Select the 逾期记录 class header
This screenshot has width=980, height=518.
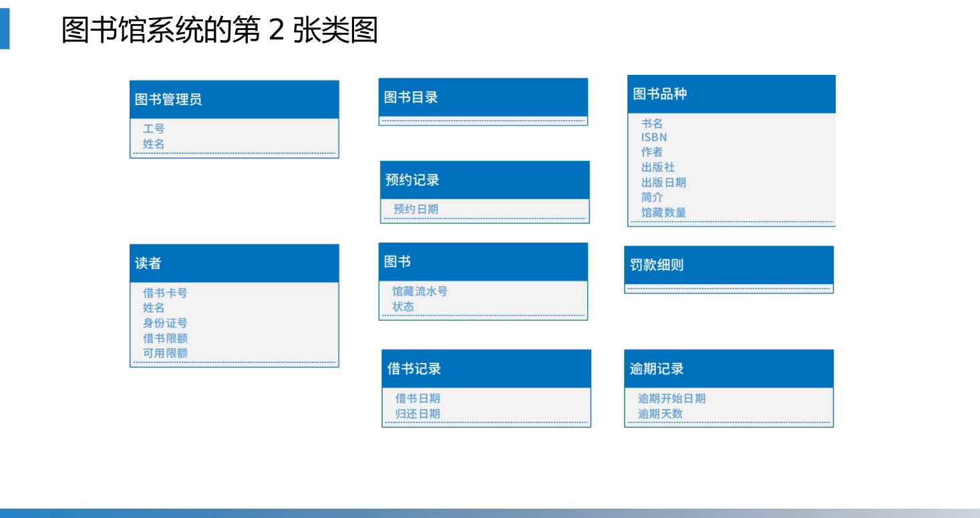coord(729,369)
